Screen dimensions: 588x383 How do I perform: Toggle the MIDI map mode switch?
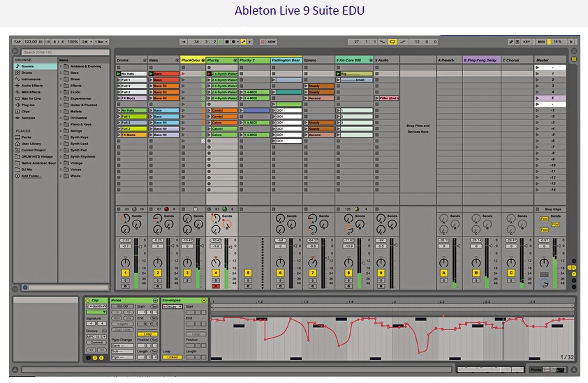[x=541, y=42]
